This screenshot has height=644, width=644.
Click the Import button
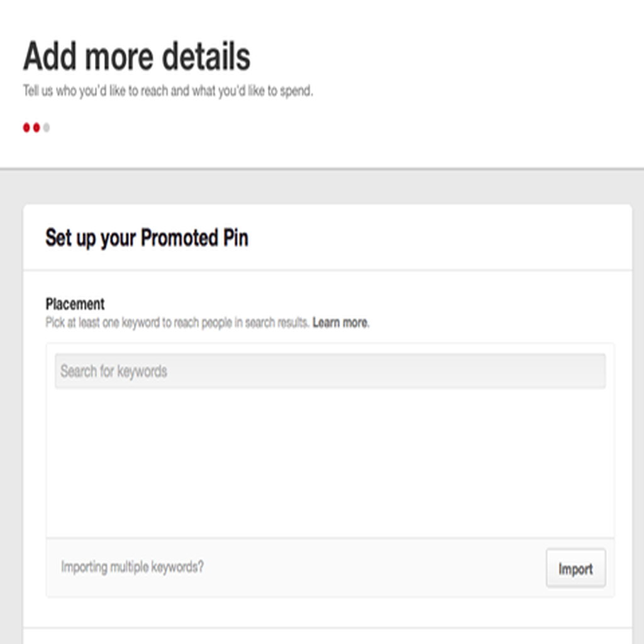pyautogui.click(x=576, y=569)
